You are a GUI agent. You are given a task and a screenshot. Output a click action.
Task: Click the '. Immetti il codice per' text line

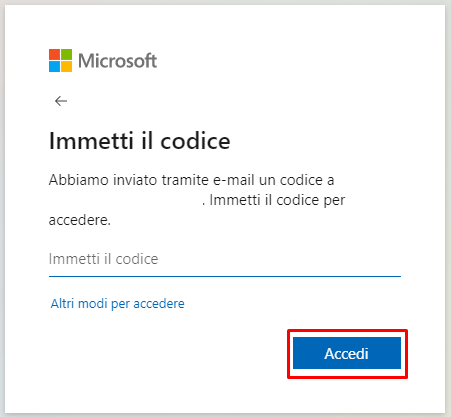point(274,200)
